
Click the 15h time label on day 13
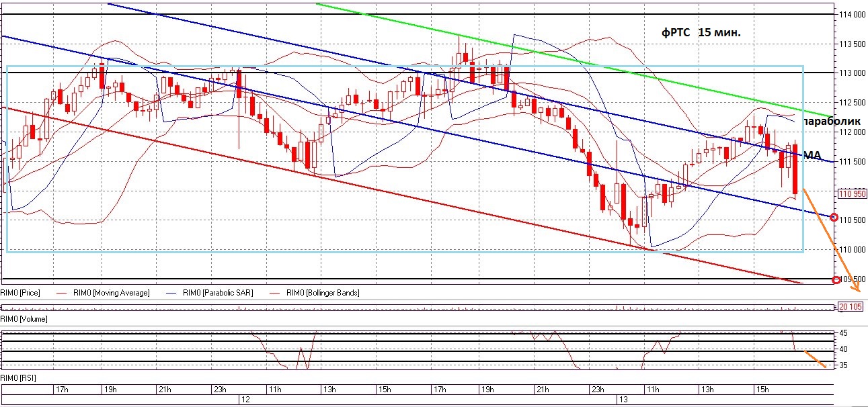coord(762,390)
